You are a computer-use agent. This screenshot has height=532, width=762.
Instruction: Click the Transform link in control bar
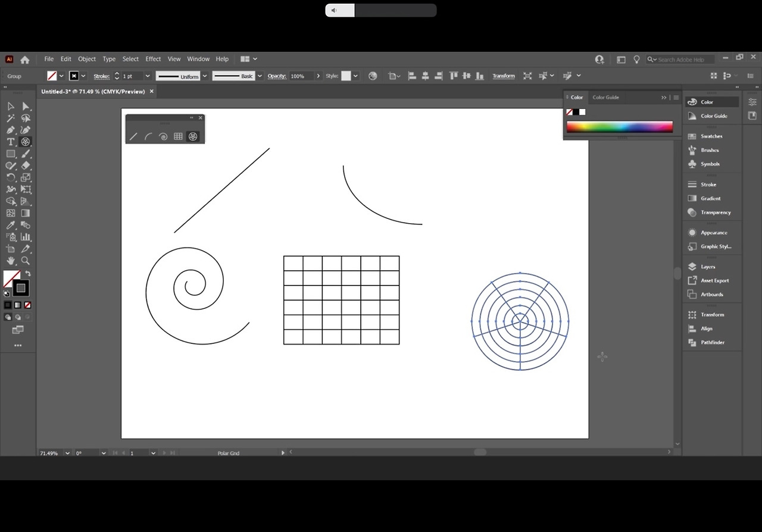click(x=504, y=76)
